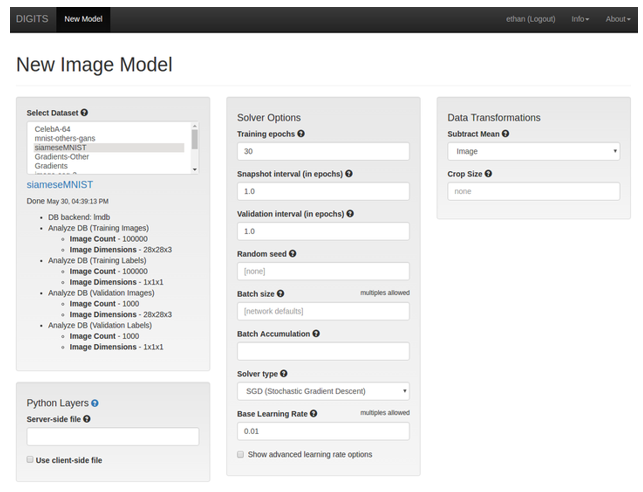643x492 pixels.
Task: Switch to the New Model tab
Action: pos(83,19)
